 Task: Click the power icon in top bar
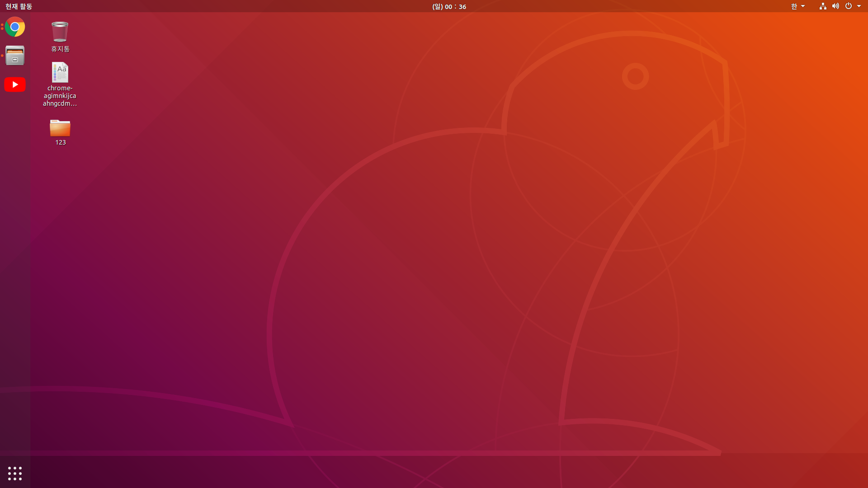[x=848, y=6]
